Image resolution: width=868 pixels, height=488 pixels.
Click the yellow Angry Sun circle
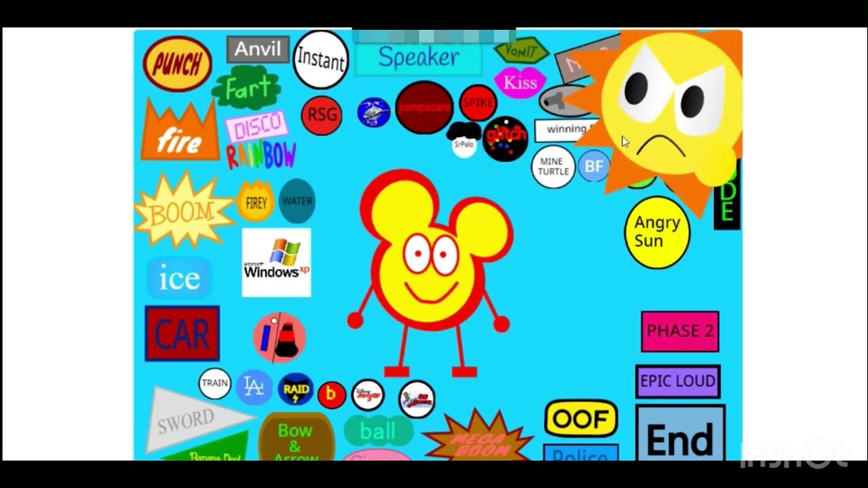(x=656, y=232)
